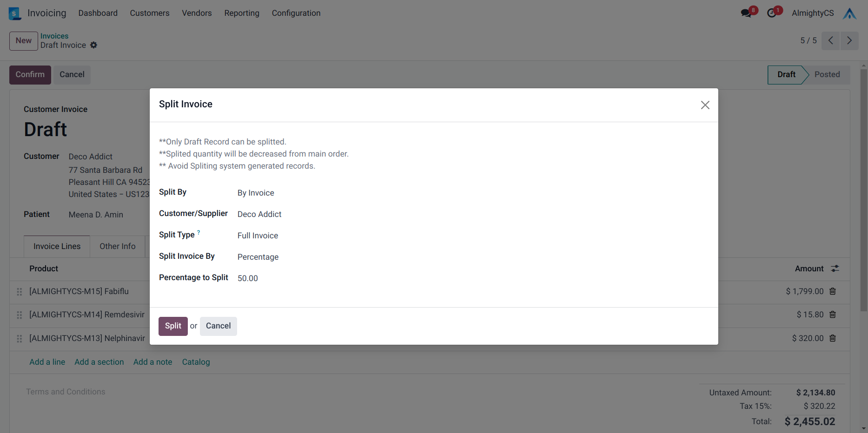Delete the Fabiflu invoice line
Viewport: 868px width, 433px height.
click(x=833, y=291)
